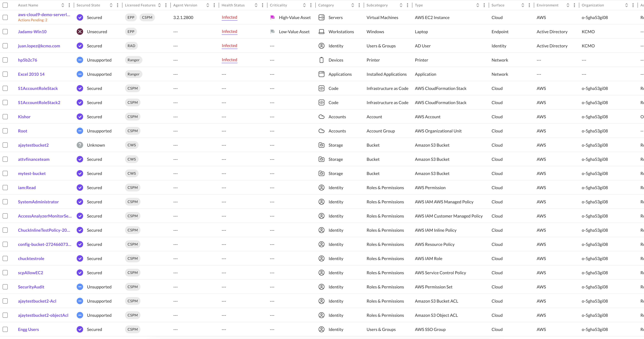The image size is (644, 339).
Task: Click the Devices printer icon for hp5b2c76
Action: [322, 60]
